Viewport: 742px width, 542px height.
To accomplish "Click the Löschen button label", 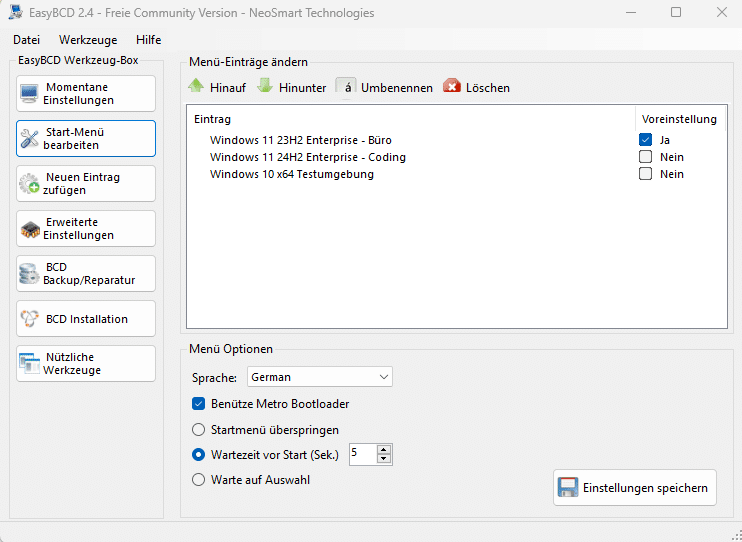I will (488, 88).
